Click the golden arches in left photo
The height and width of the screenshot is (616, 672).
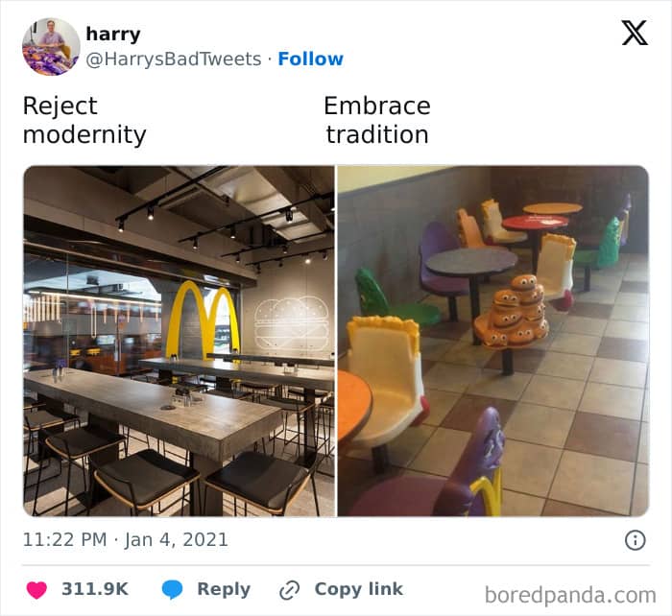[x=203, y=320]
